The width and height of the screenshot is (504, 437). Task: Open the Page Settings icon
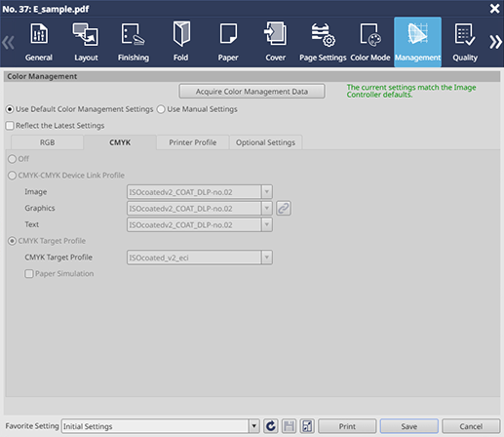coord(323,42)
